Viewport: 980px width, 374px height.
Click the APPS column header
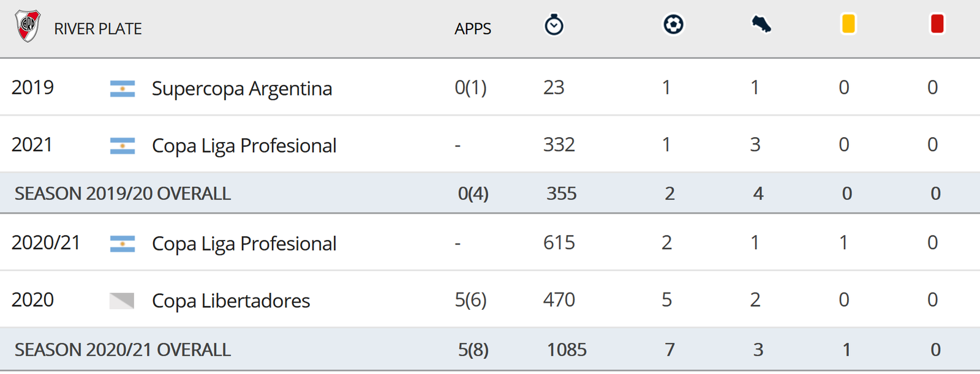pyautogui.click(x=473, y=29)
